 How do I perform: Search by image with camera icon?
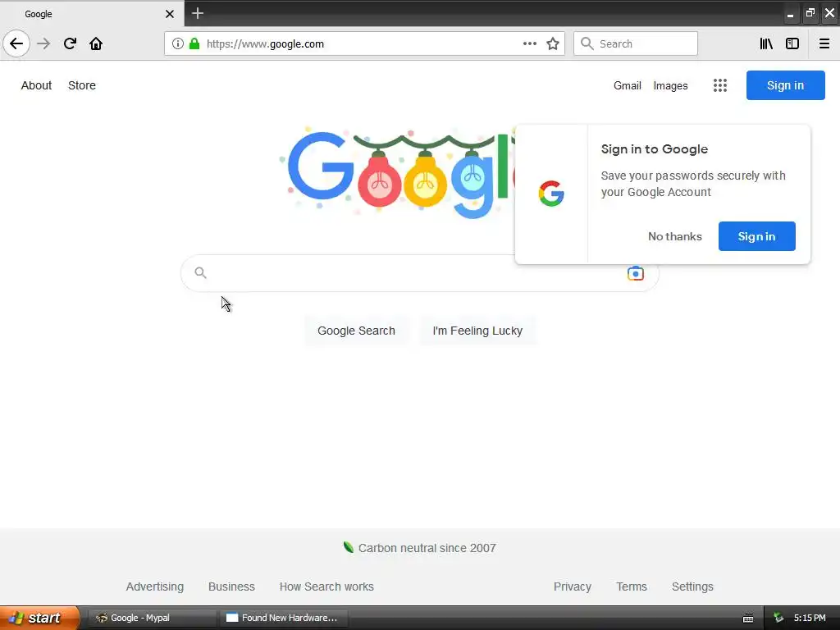(x=636, y=273)
